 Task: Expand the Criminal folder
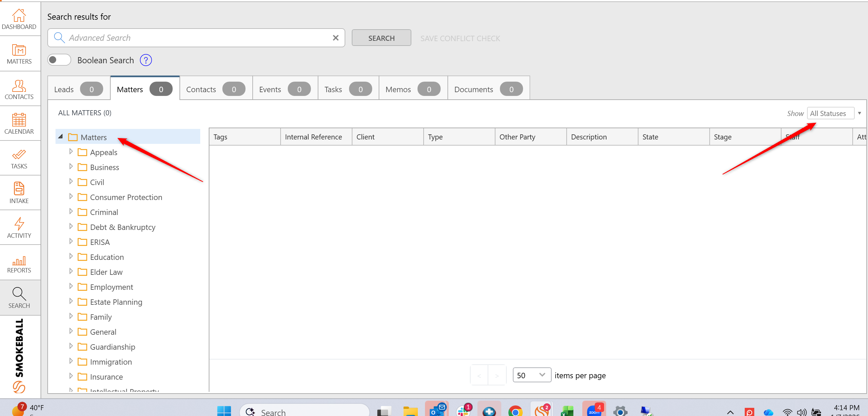coord(71,212)
